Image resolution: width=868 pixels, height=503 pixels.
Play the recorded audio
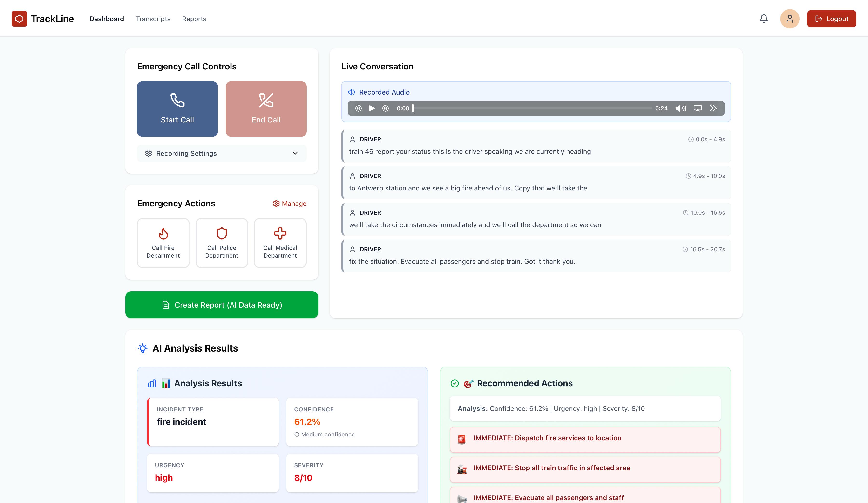pos(372,108)
